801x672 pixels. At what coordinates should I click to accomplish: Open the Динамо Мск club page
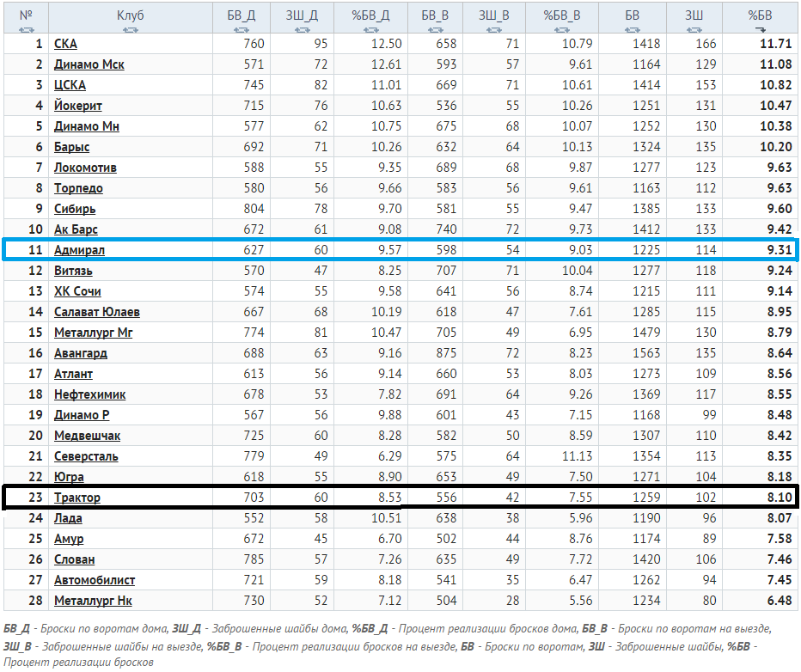[89, 64]
